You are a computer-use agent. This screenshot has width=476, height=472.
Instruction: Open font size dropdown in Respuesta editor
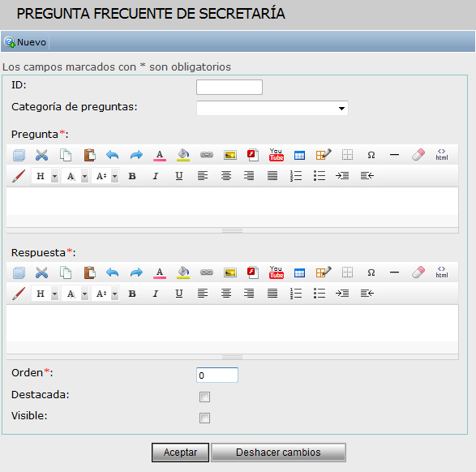point(105,294)
